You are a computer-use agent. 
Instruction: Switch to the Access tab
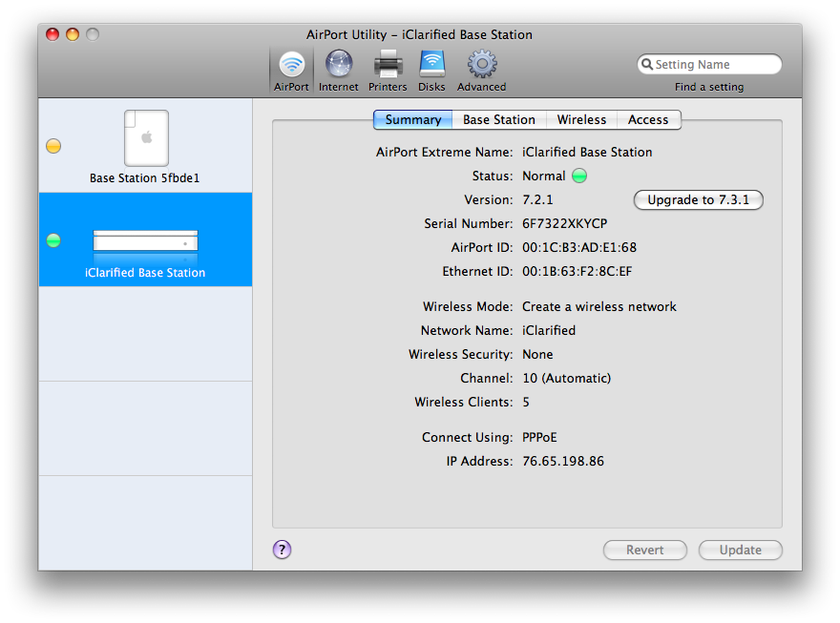point(647,120)
